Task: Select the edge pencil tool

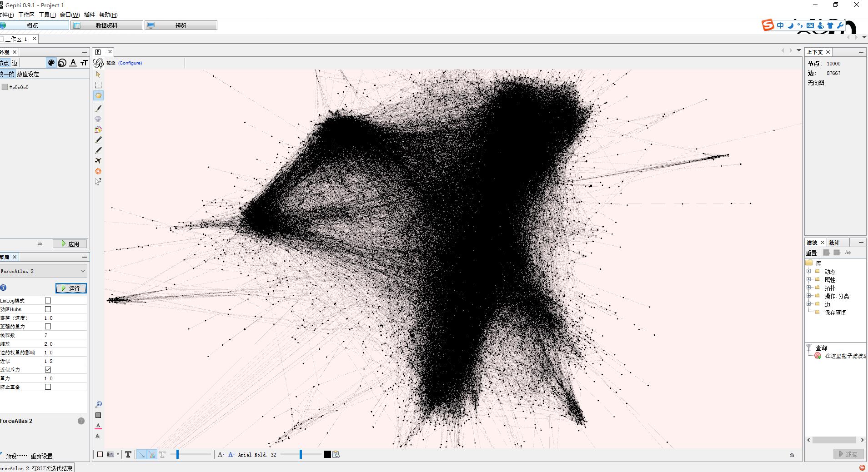Action: coord(98,150)
